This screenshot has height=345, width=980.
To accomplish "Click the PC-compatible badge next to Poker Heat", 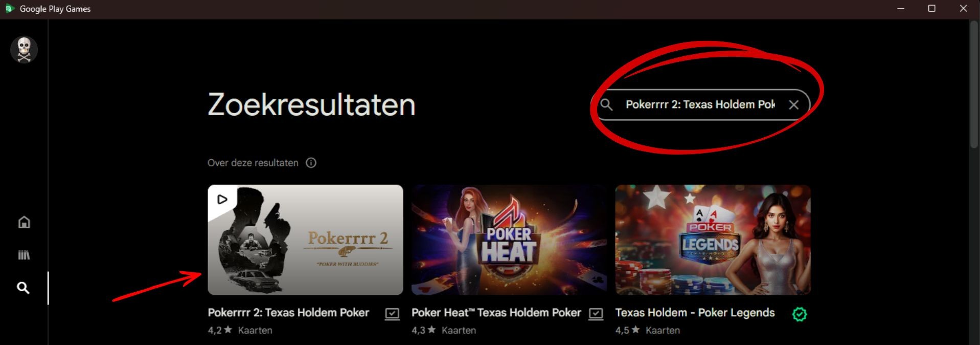I will (x=596, y=314).
